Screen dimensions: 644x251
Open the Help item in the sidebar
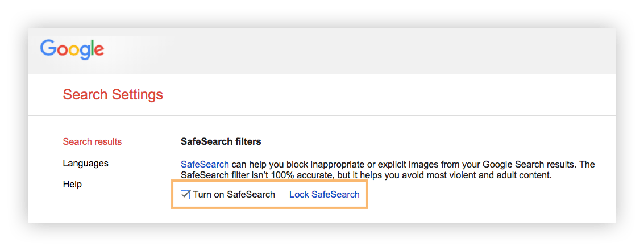(72, 185)
